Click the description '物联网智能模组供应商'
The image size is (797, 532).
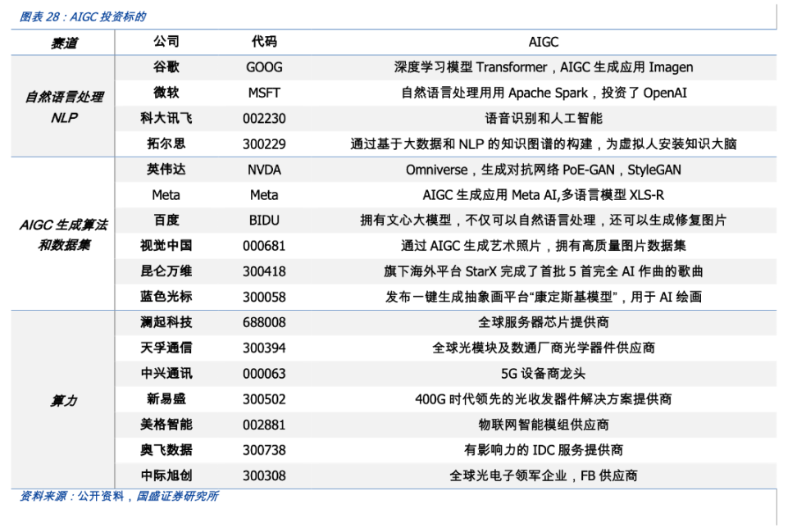point(544,425)
